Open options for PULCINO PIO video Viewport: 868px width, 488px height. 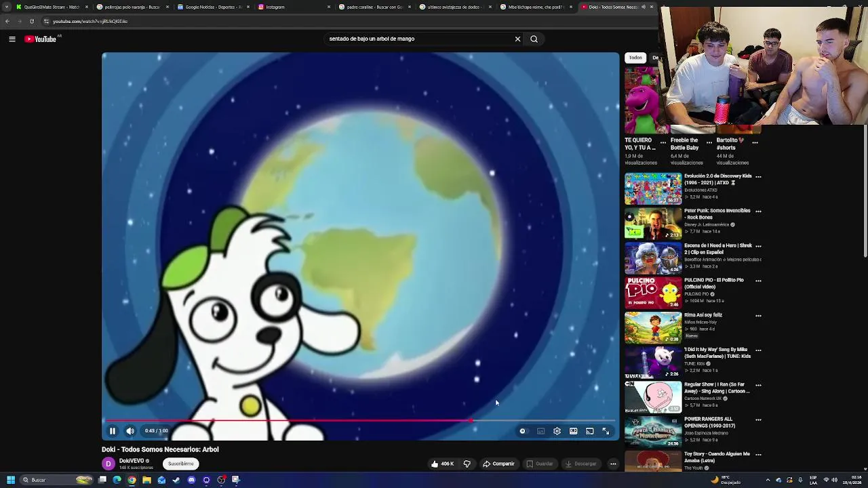758,281
